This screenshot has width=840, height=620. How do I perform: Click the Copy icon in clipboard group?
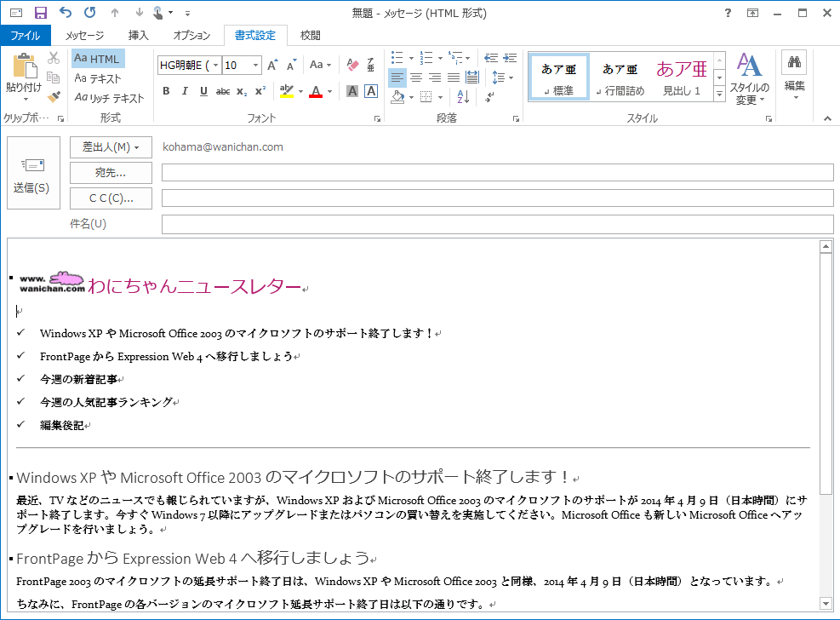54,77
